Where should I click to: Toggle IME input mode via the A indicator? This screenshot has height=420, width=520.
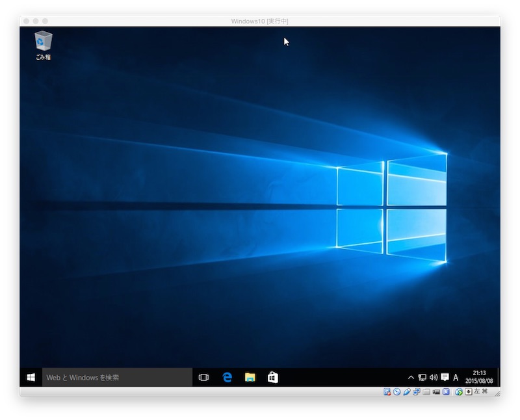click(x=454, y=376)
